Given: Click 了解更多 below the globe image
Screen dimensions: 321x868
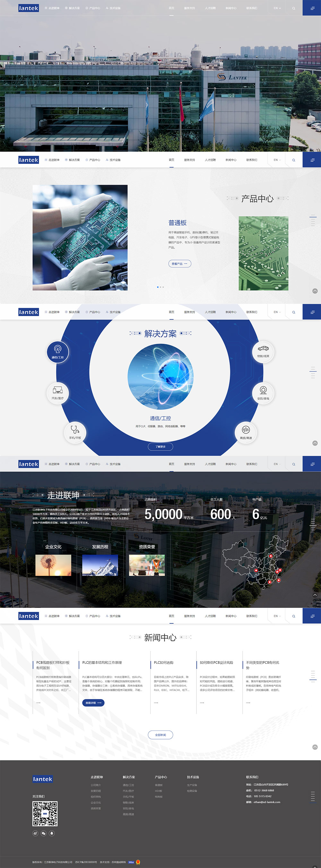Looking at the screenshot, I should [160, 446].
